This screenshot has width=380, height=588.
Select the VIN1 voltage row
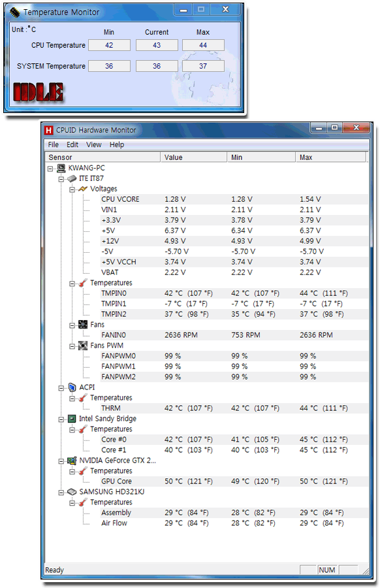click(x=234, y=210)
